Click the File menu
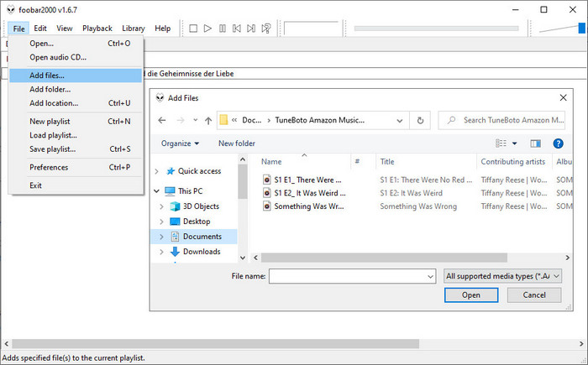Screen dimensions: 588x365 pyautogui.click(x=18, y=29)
